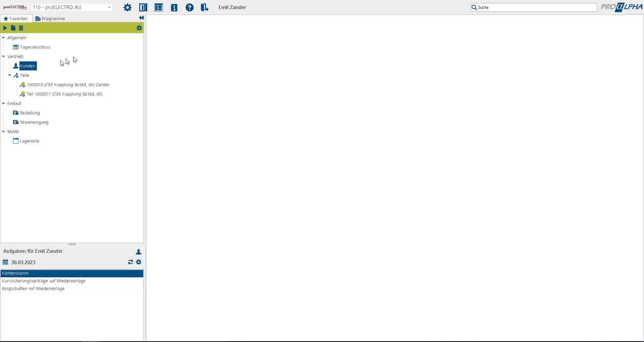Click the user icon in Aufgaben panel

(x=139, y=251)
